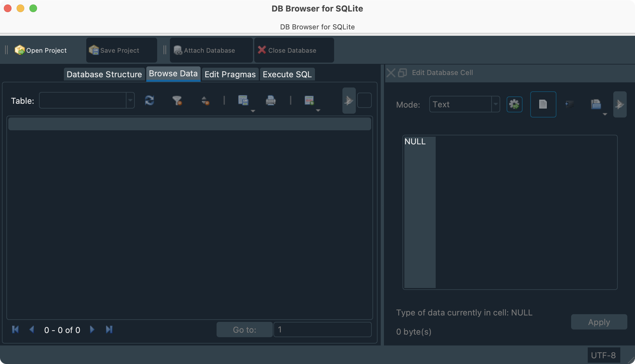
Task: Clear all filters in Browse Data toolbar
Action: click(x=178, y=100)
